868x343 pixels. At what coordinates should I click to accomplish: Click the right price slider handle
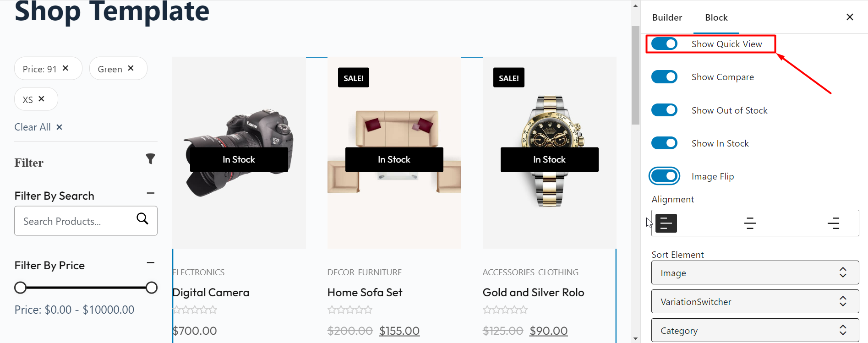click(152, 288)
